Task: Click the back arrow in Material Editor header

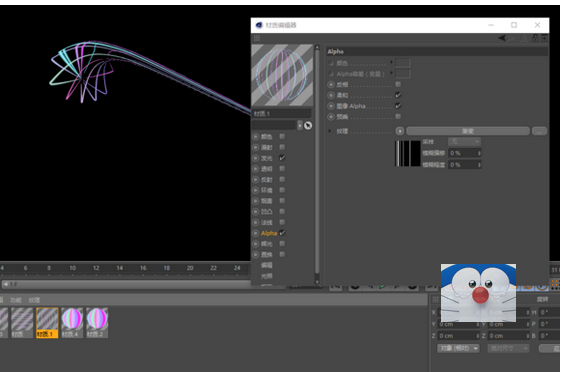Action: (502, 38)
